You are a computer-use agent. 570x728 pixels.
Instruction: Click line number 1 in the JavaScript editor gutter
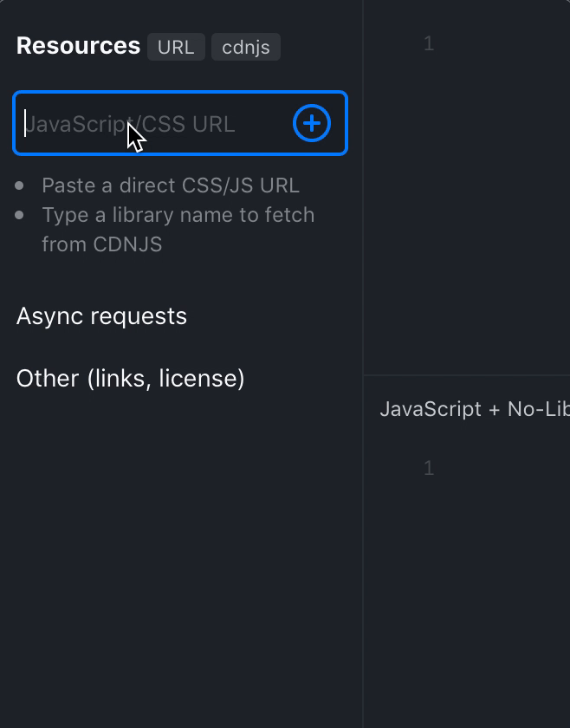[x=429, y=468]
